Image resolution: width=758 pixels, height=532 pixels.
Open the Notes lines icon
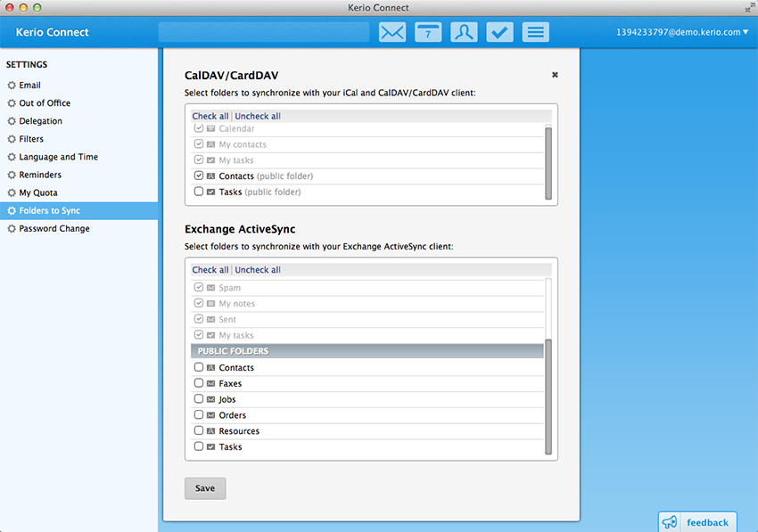[x=535, y=32]
